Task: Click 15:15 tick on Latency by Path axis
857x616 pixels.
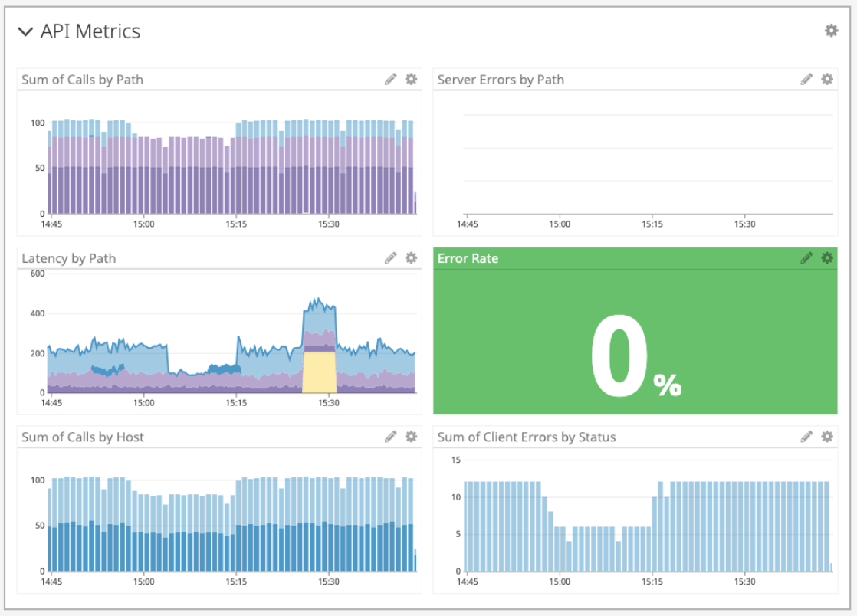Action: click(x=236, y=403)
